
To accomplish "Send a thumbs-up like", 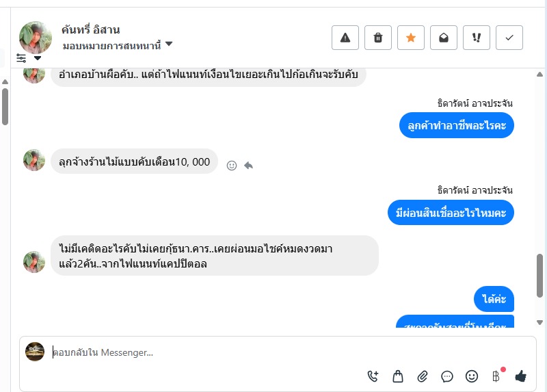I will pyautogui.click(x=521, y=376).
